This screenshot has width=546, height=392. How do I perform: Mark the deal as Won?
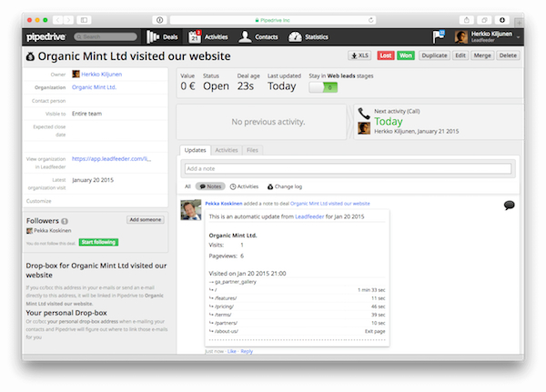406,55
